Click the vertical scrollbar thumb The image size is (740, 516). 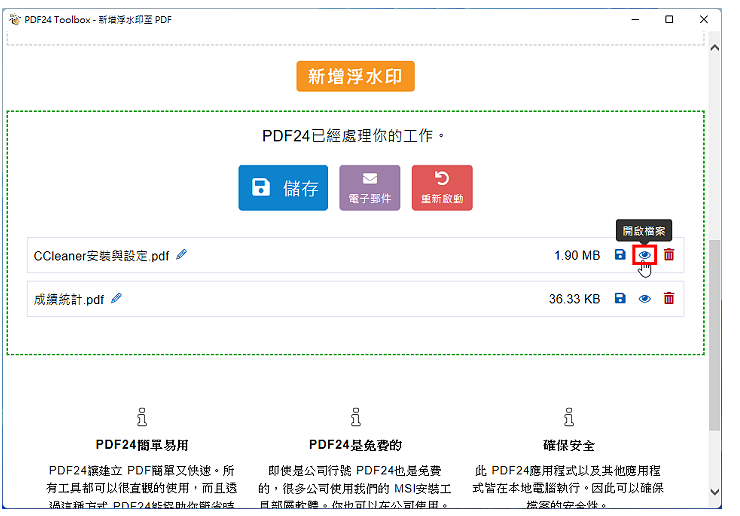point(715,335)
